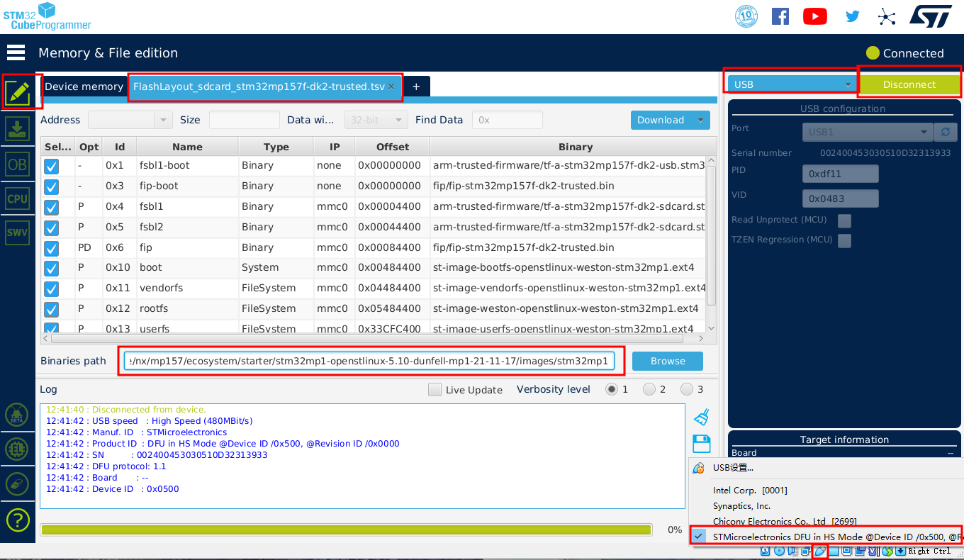Uncheck the fsbl2 row checkbox
The height and width of the screenshot is (560, 964).
[52, 228]
